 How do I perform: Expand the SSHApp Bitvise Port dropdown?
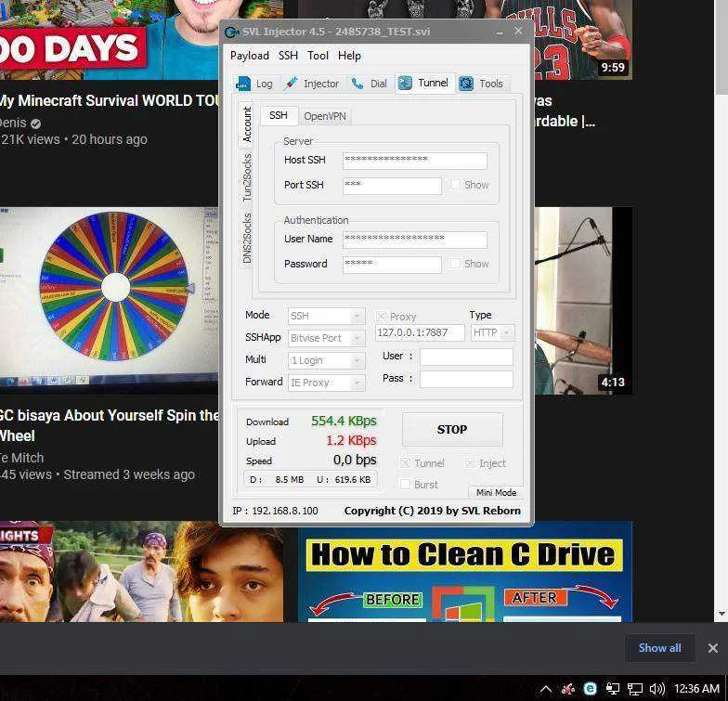(327, 338)
